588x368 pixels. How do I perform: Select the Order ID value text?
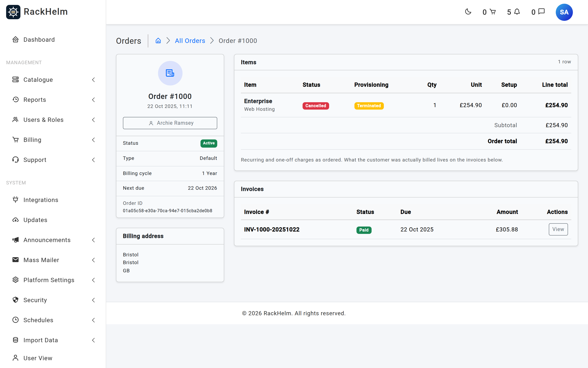coord(167,211)
